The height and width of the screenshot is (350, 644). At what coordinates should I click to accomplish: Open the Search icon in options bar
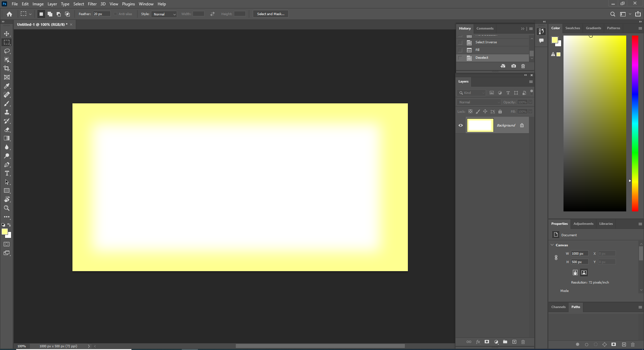coord(612,14)
